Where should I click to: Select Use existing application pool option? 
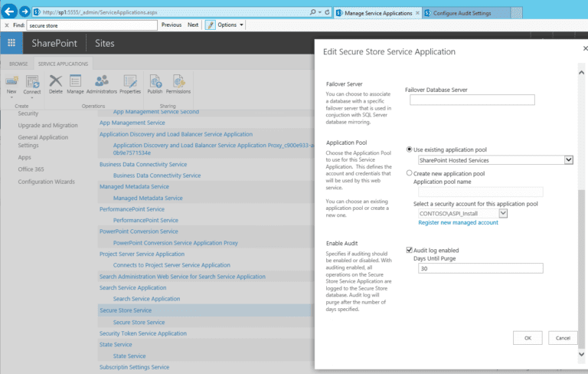(x=410, y=149)
